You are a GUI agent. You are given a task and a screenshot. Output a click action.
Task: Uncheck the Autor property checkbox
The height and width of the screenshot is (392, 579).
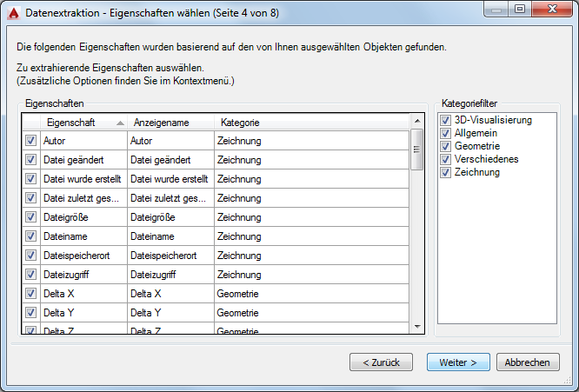click(x=31, y=140)
